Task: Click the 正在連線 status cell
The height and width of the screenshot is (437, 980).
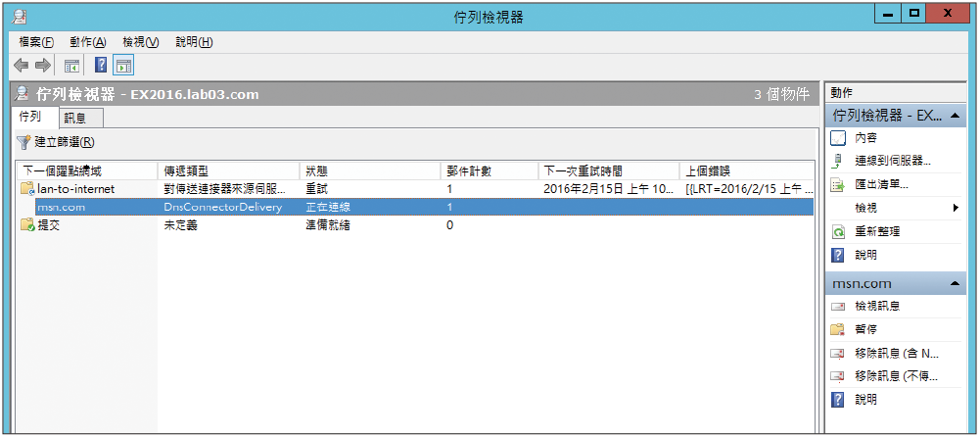Action: coord(328,207)
